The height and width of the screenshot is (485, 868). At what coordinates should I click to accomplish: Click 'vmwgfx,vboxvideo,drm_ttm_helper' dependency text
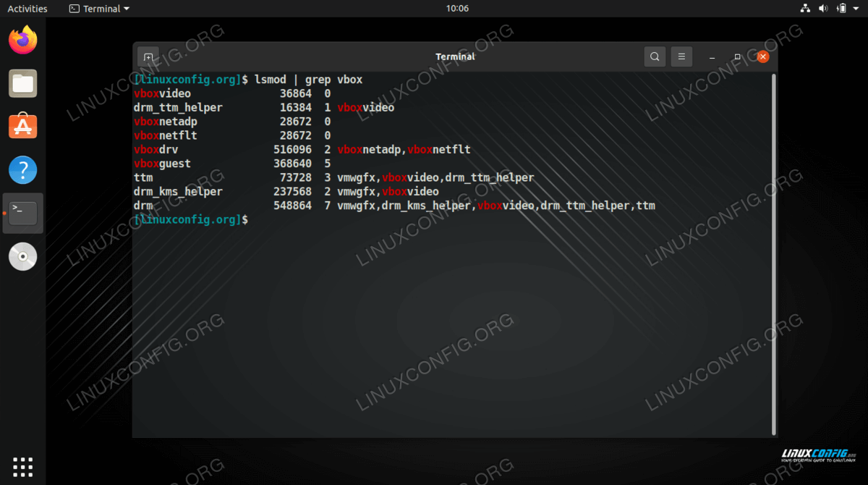(x=435, y=177)
